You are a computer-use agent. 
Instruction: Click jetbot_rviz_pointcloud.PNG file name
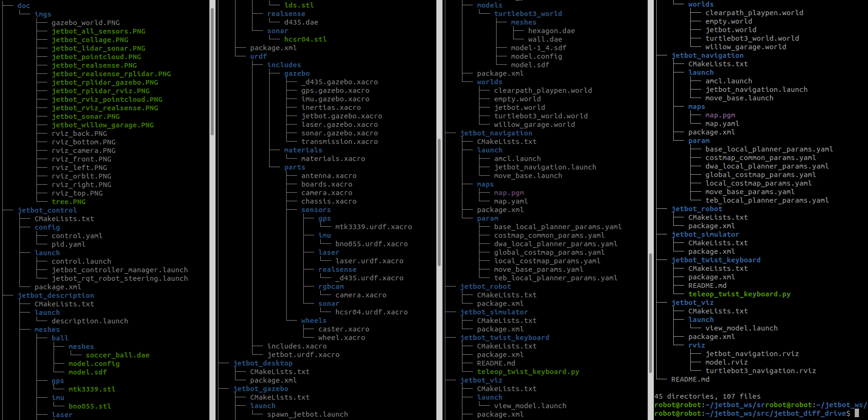click(x=107, y=99)
